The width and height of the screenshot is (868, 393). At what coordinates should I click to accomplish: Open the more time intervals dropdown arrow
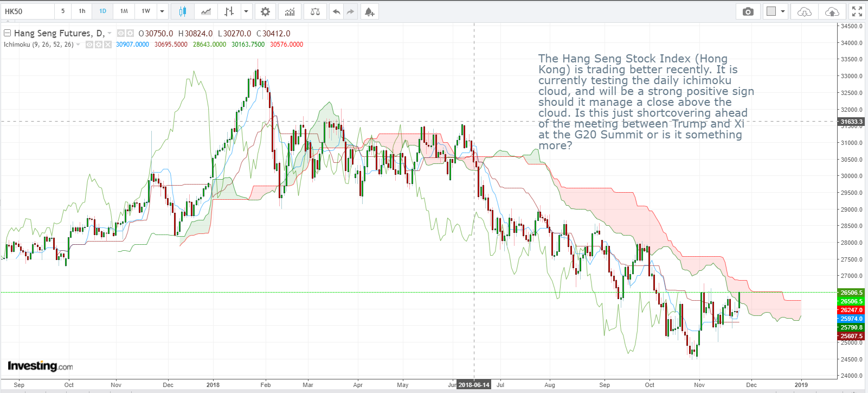tap(162, 11)
